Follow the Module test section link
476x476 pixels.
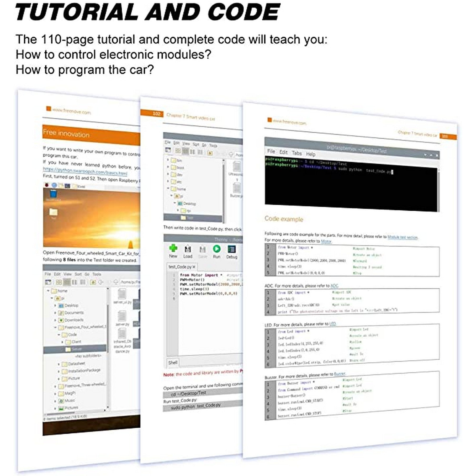click(402, 237)
